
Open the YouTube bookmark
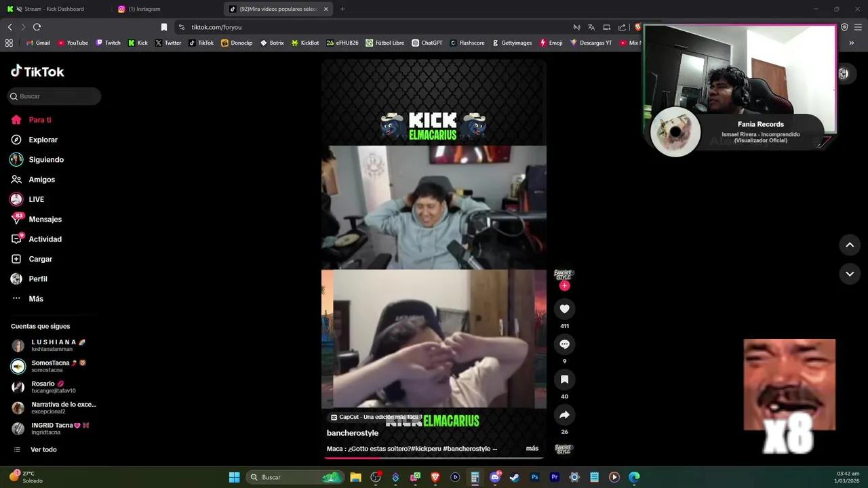click(x=73, y=43)
